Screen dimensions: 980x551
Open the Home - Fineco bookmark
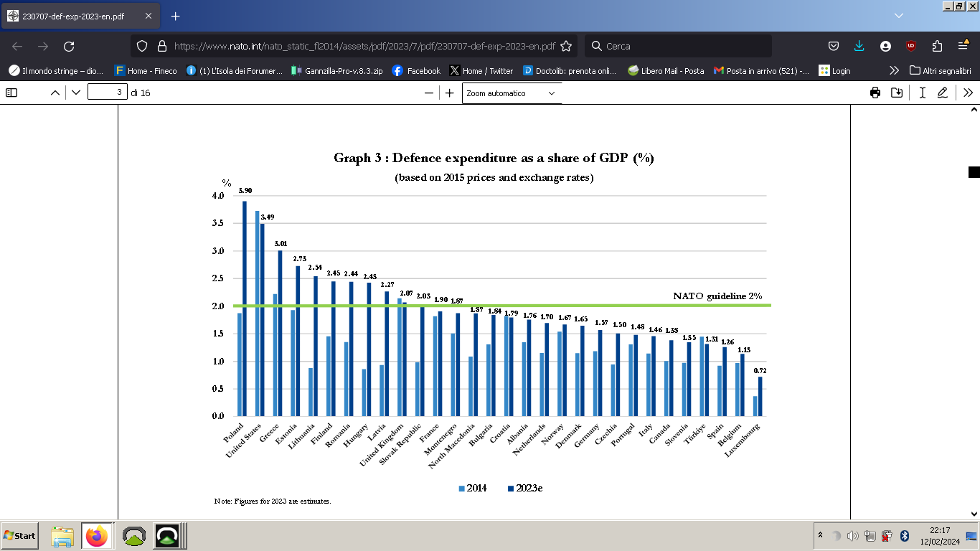146,70
